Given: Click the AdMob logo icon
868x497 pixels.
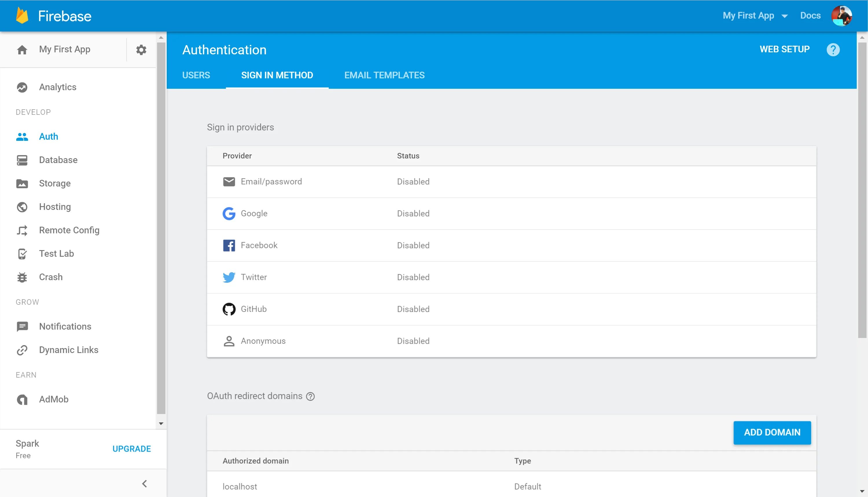Looking at the screenshot, I should [x=22, y=399].
